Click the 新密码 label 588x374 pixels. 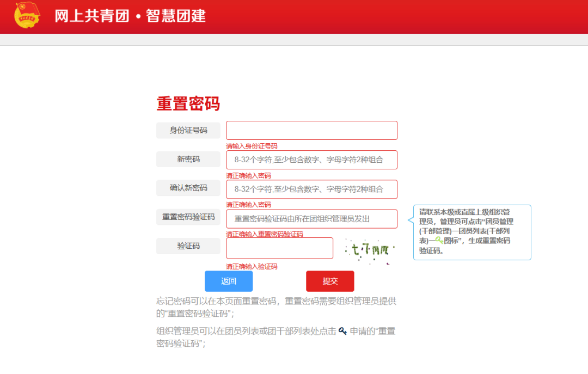point(188,159)
